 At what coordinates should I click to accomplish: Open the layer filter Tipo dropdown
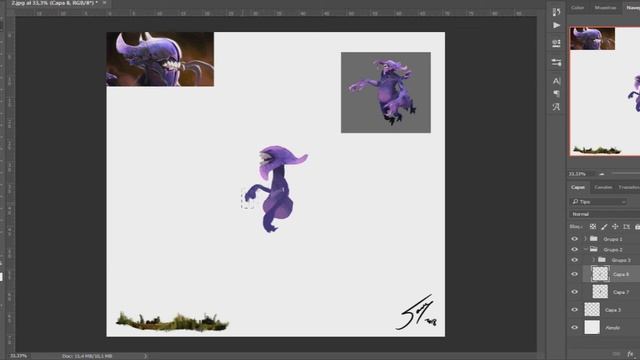(x=599, y=202)
